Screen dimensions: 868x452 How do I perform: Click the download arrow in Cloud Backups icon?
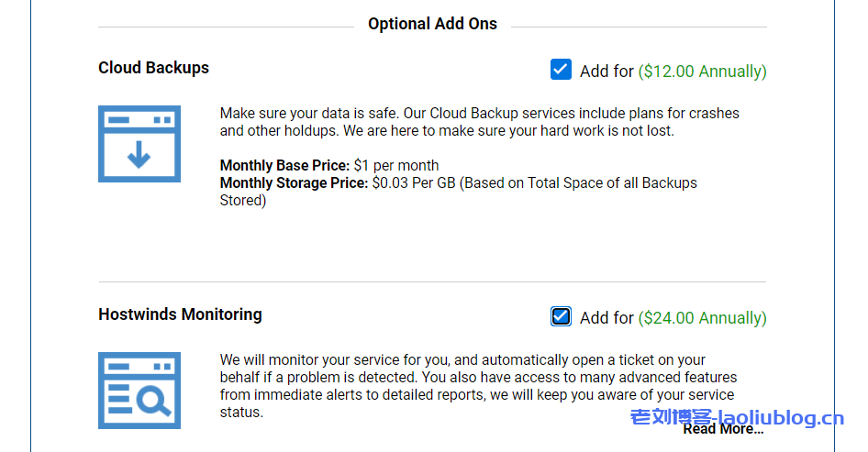[x=139, y=156]
